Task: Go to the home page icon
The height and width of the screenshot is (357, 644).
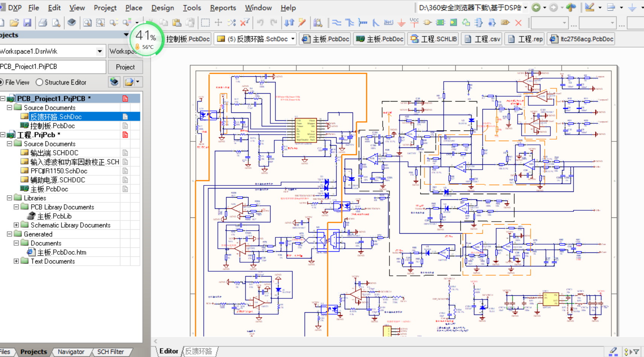Action: pyautogui.click(x=571, y=8)
